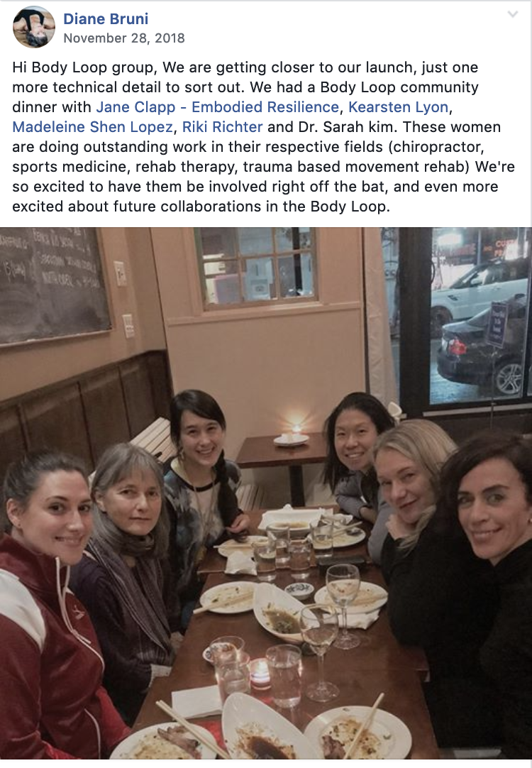The height and width of the screenshot is (768, 532).
Task: Open Madeleine Shen Lopez tagged profile
Action: (x=92, y=127)
